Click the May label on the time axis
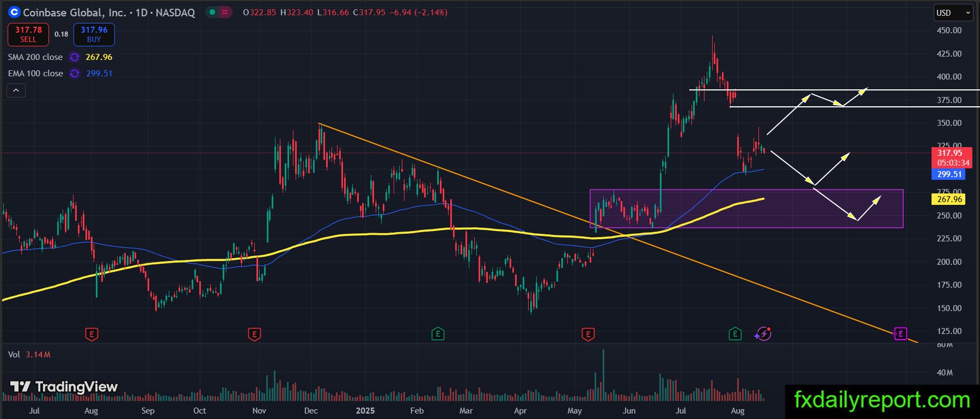980x419 pixels. [x=574, y=411]
